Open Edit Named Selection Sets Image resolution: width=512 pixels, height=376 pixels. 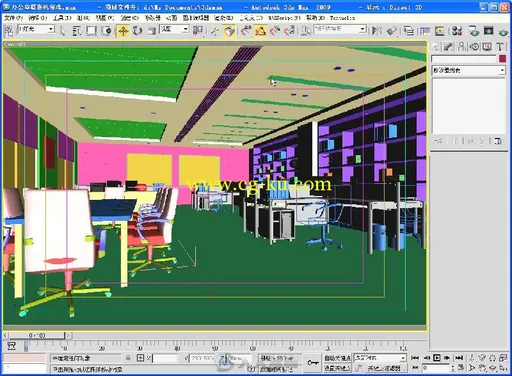(305, 31)
